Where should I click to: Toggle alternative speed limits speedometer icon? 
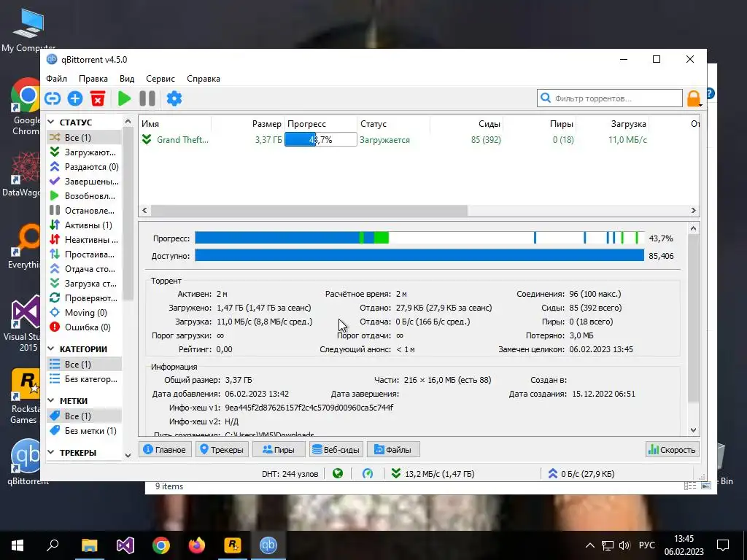[368, 473]
